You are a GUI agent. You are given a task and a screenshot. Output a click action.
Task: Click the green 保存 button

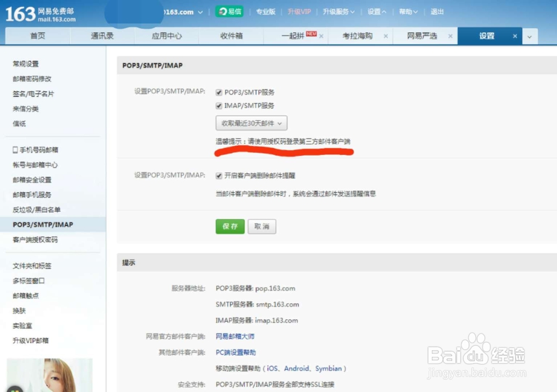229,227
